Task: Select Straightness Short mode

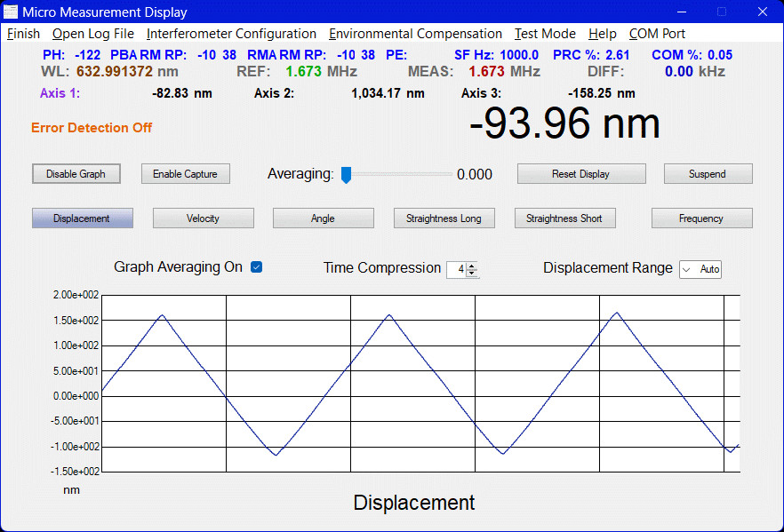Action: (x=564, y=218)
